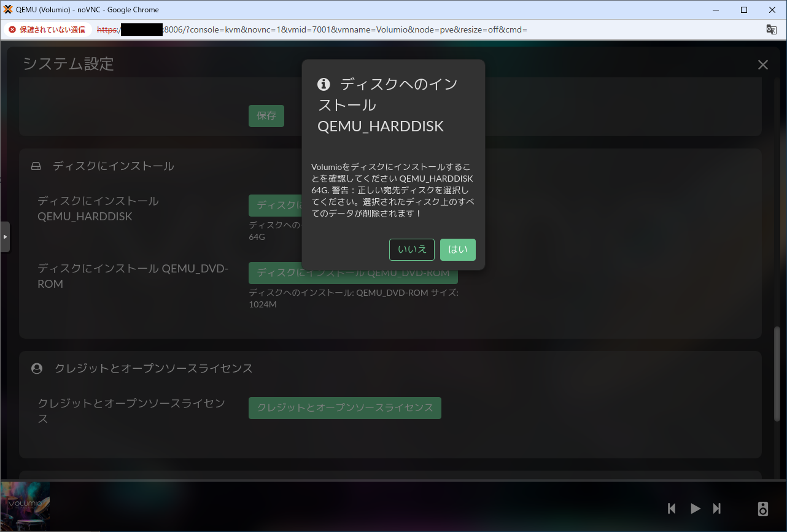Skip to previous track
The image size is (787, 532).
pos(672,508)
